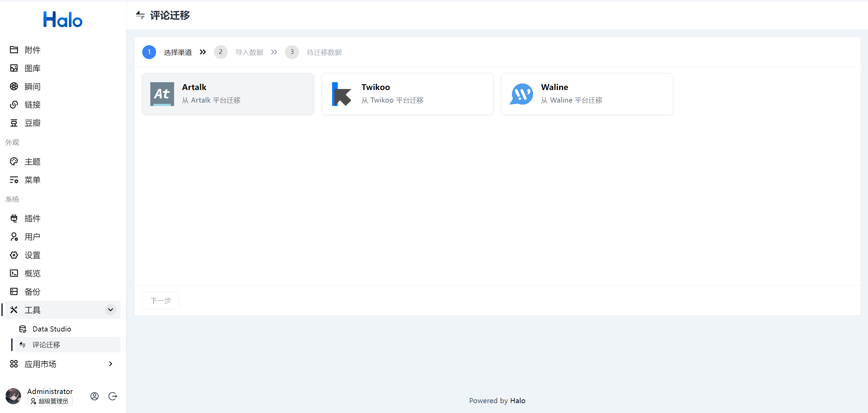Viewport: 868px width, 413px height.
Task: Click the Waline logo icon
Action: click(521, 94)
